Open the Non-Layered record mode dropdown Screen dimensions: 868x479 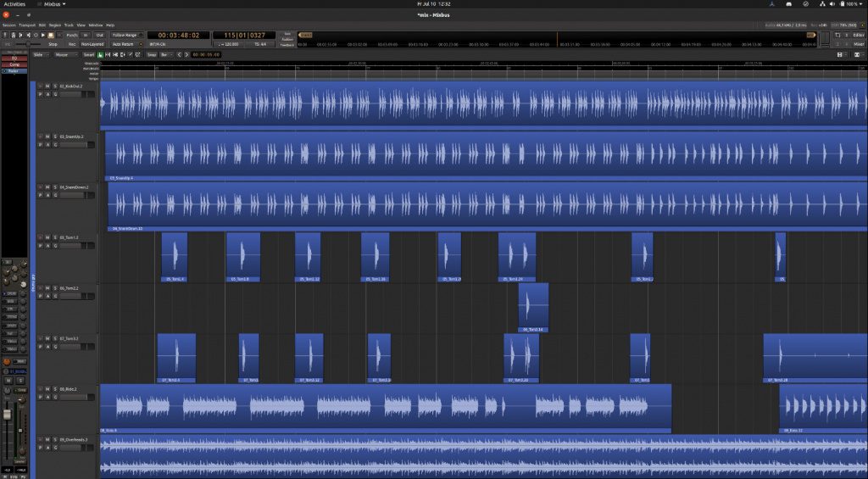pos(92,44)
